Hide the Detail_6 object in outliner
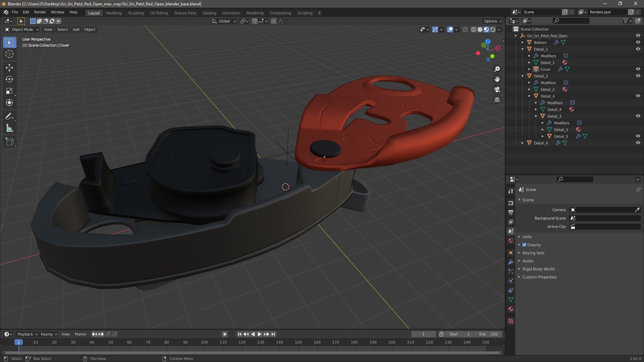This screenshot has width=644, height=362. click(638, 143)
